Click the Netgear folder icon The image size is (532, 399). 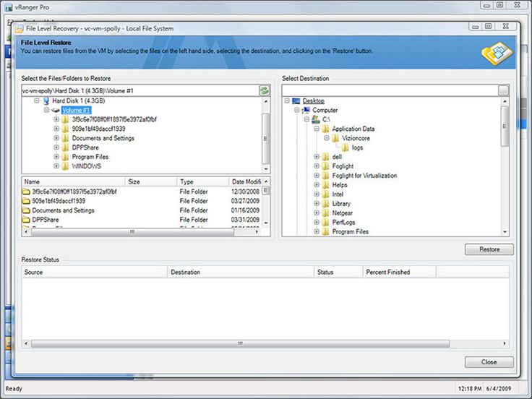(x=325, y=213)
